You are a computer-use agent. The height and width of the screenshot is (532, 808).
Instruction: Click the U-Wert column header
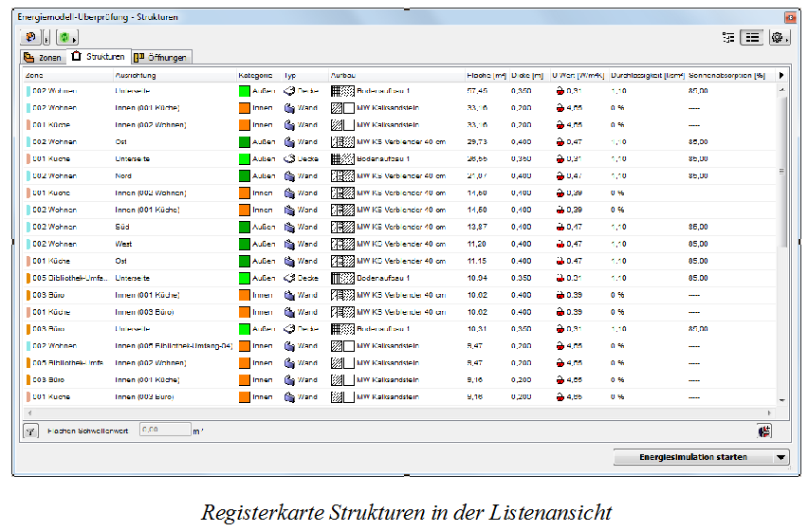tap(578, 75)
